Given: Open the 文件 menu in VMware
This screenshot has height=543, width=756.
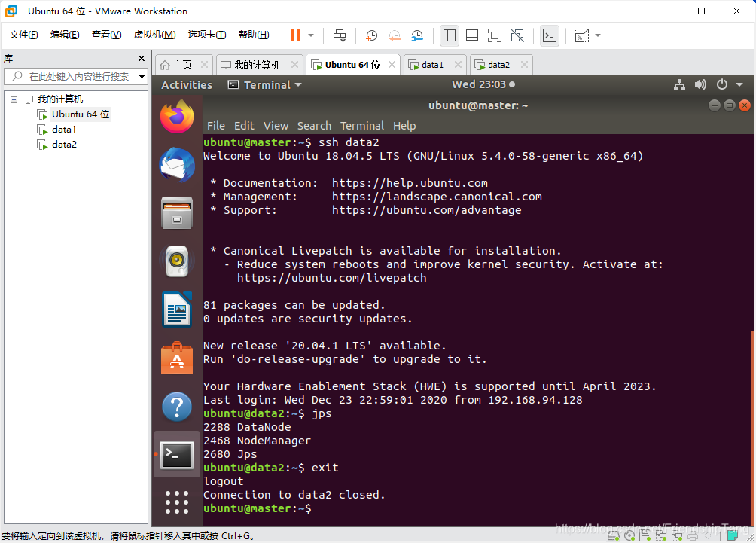Looking at the screenshot, I should click(x=23, y=35).
